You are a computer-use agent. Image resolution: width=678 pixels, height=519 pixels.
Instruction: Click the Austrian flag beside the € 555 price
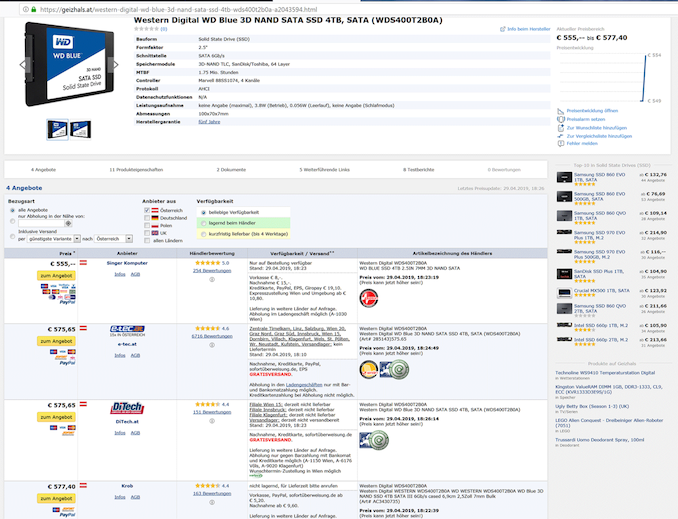coord(84,262)
